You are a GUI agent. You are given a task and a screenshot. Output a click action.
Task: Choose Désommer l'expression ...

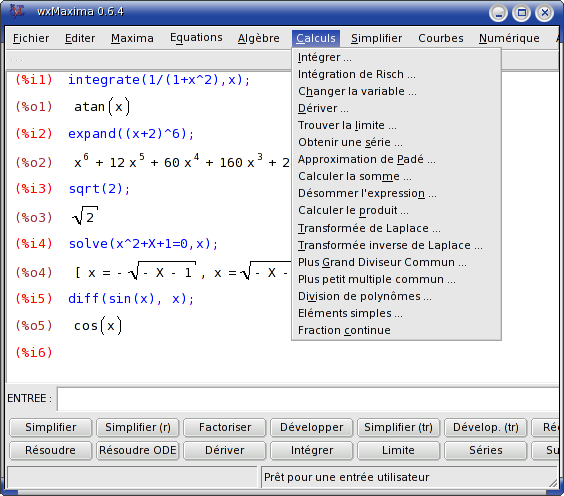(396, 194)
